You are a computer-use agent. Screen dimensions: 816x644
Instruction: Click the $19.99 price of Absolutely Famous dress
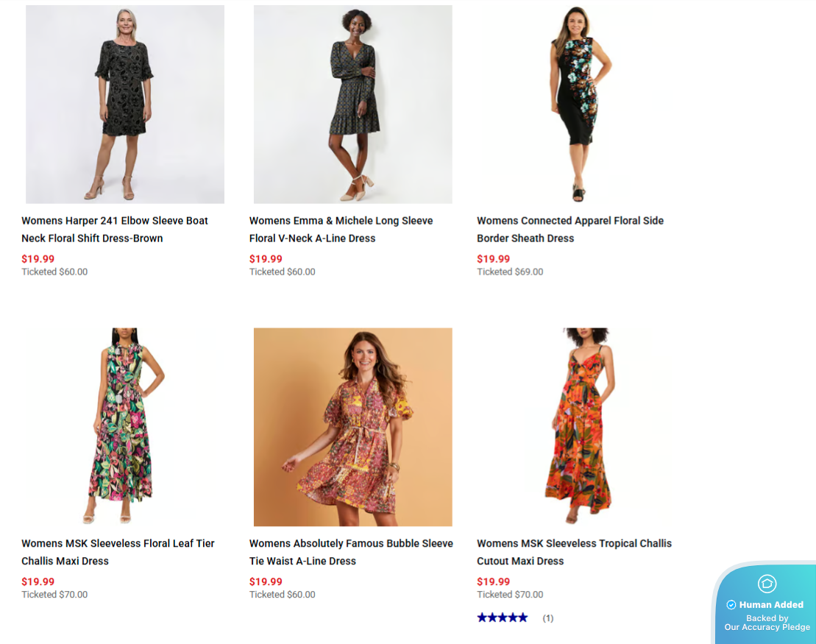(x=266, y=581)
